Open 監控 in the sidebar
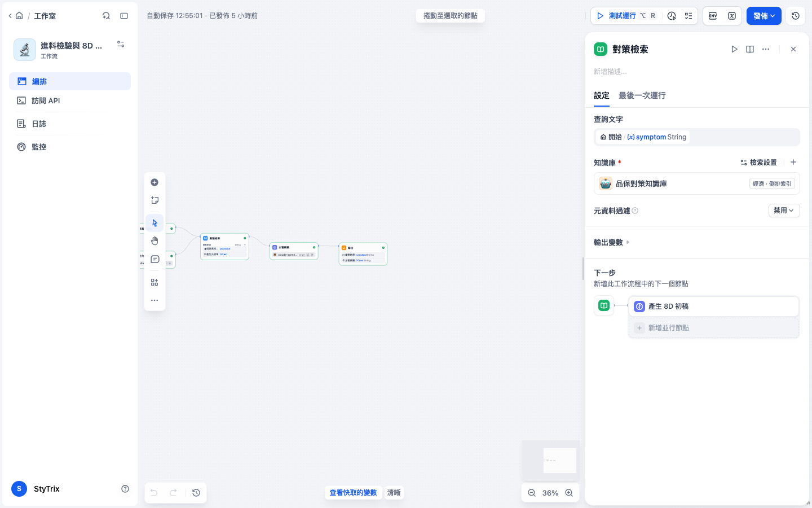812x508 pixels. (70, 147)
